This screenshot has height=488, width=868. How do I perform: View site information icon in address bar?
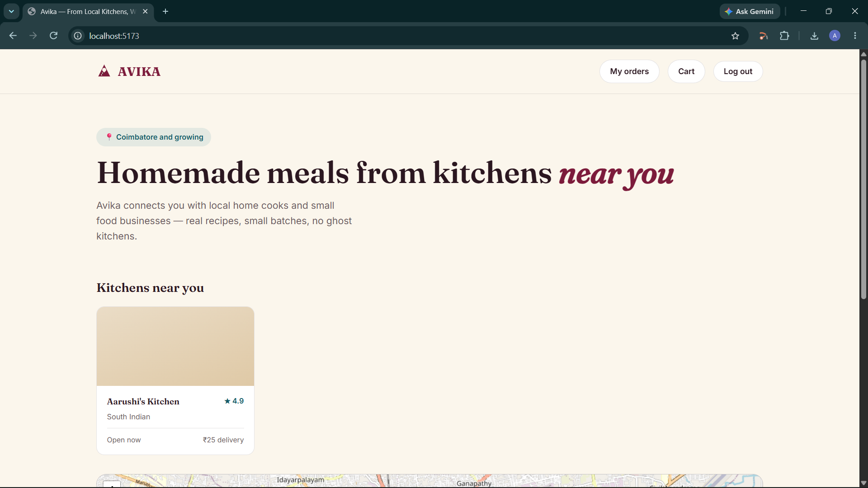(x=78, y=36)
